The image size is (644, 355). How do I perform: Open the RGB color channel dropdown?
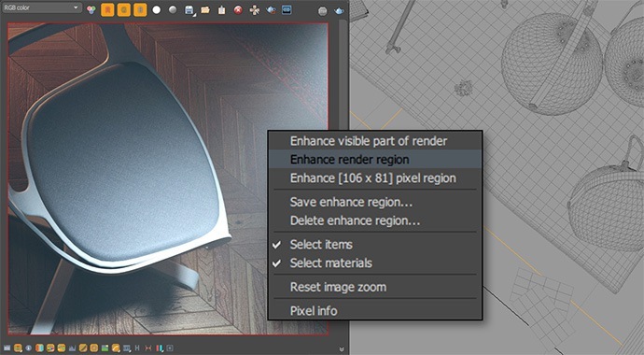(x=41, y=7)
